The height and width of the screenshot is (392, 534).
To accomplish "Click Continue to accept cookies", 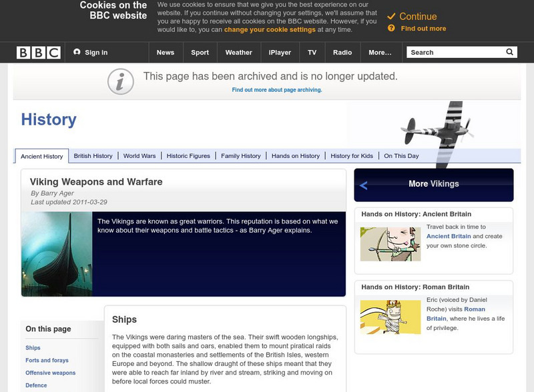I will (418, 16).
